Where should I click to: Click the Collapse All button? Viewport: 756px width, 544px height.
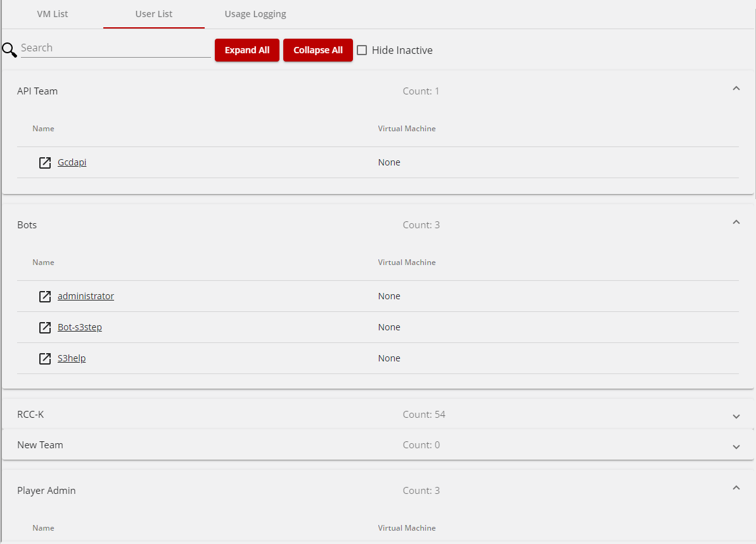pyautogui.click(x=318, y=50)
